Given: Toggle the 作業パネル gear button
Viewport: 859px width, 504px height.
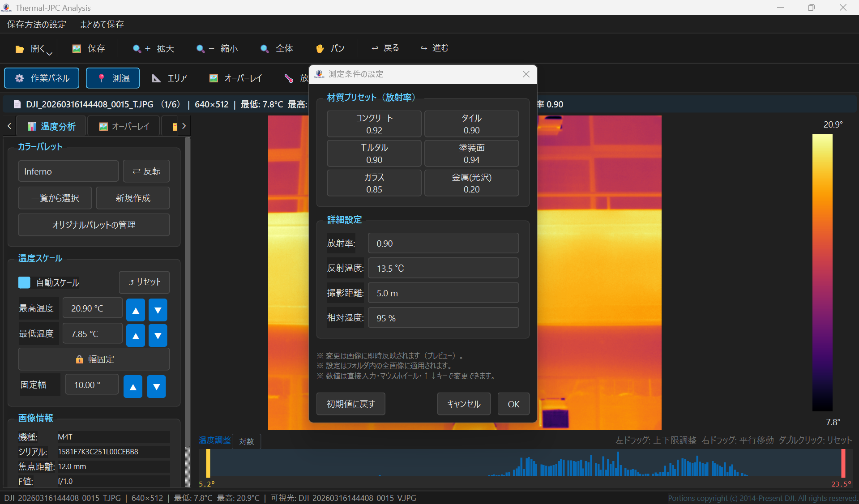Looking at the screenshot, I should [x=42, y=78].
